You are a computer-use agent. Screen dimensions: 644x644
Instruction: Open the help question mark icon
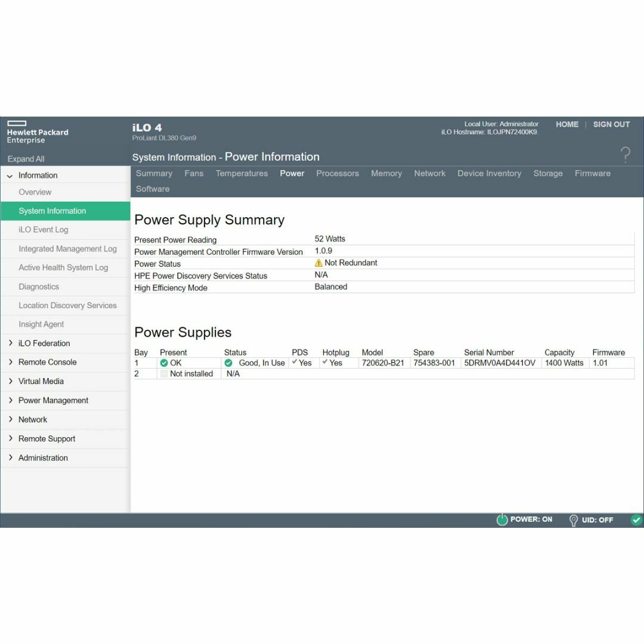625,155
